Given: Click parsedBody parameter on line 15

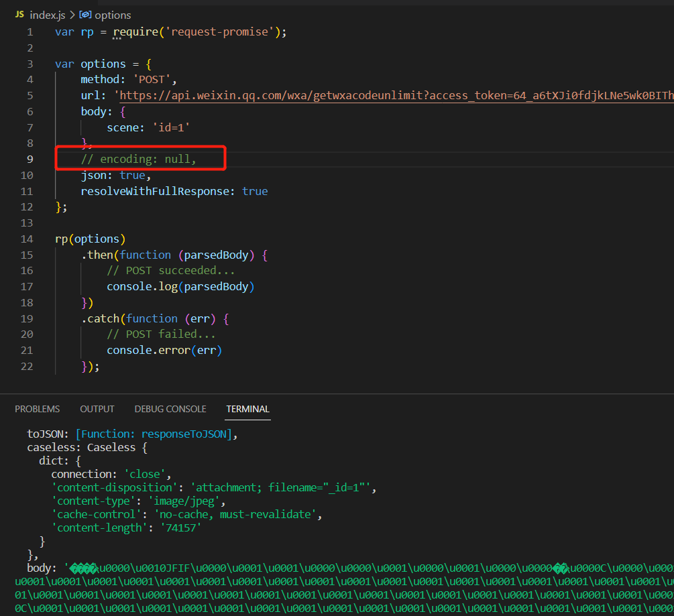Looking at the screenshot, I should click(216, 255).
